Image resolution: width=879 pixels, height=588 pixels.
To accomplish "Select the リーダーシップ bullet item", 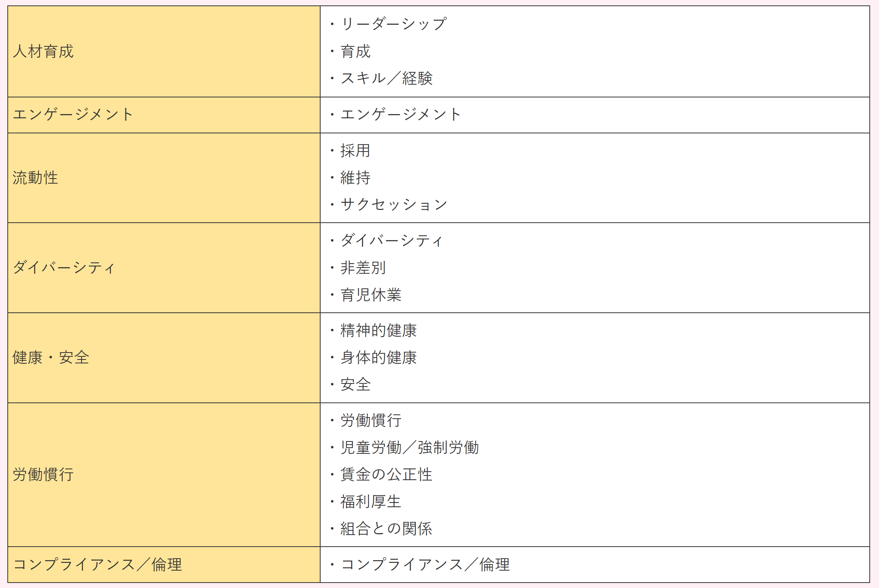I will (393, 24).
